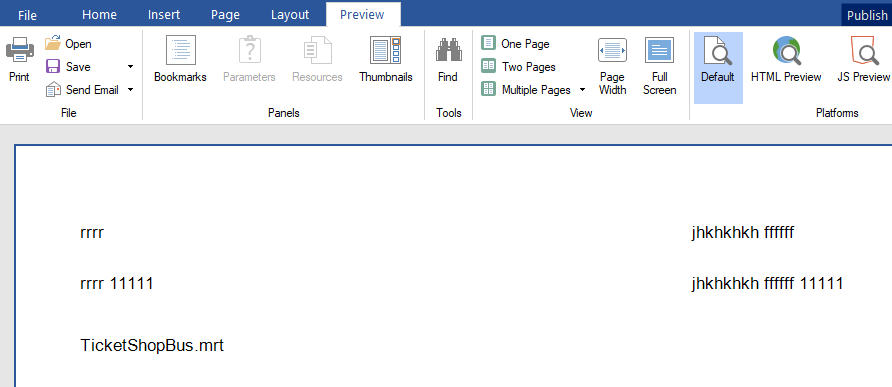Viewport: 892px width, 387px height.
Task: Click the 'rrrr 11111' text line
Action: 117,283
